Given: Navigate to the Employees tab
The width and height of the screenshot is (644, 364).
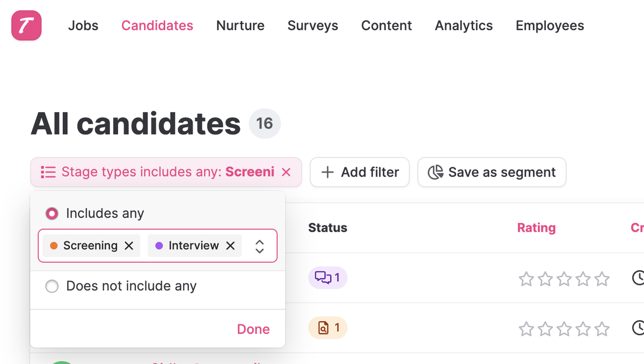Looking at the screenshot, I should (550, 26).
